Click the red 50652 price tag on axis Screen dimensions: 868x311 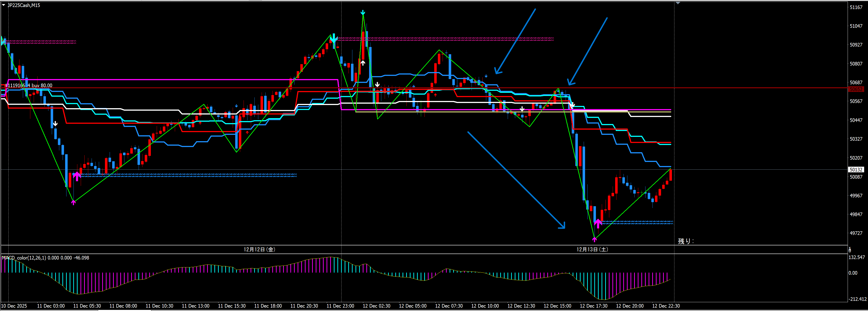(x=856, y=89)
